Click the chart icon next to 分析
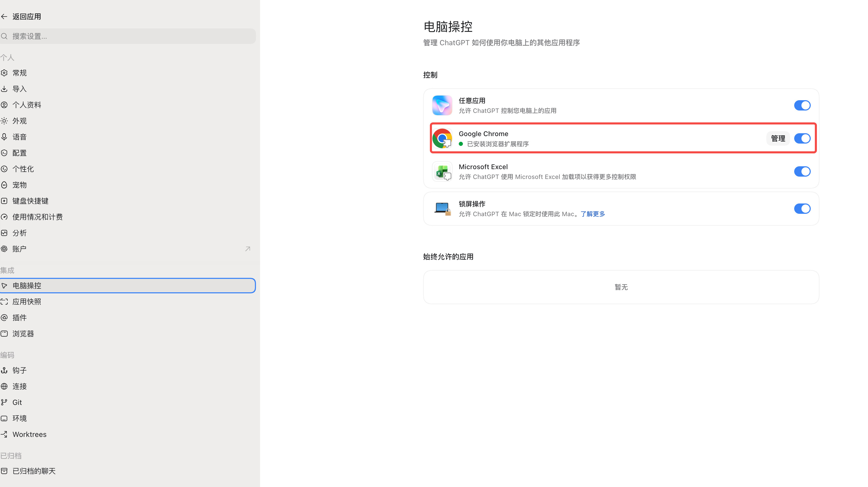868x487 pixels. click(4, 233)
